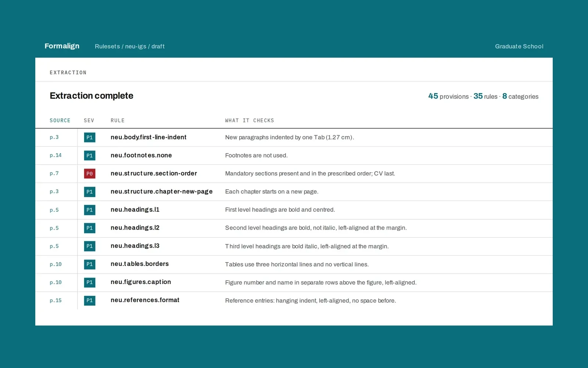Image resolution: width=588 pixels, height=368 pixels.
Task: Open source p.5 of headings.l2 row
Action: (54, 228)
